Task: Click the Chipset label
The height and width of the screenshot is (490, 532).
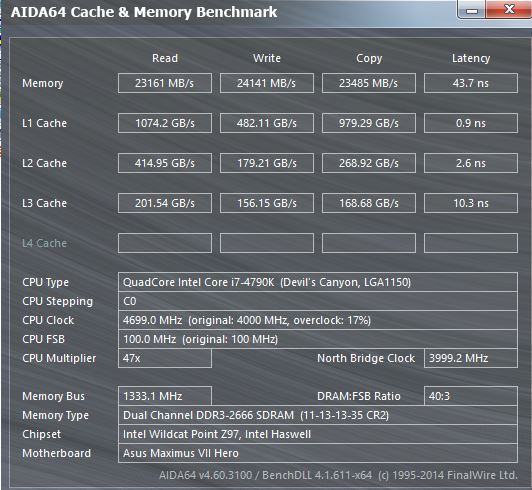Action: [x=41, y=434]
